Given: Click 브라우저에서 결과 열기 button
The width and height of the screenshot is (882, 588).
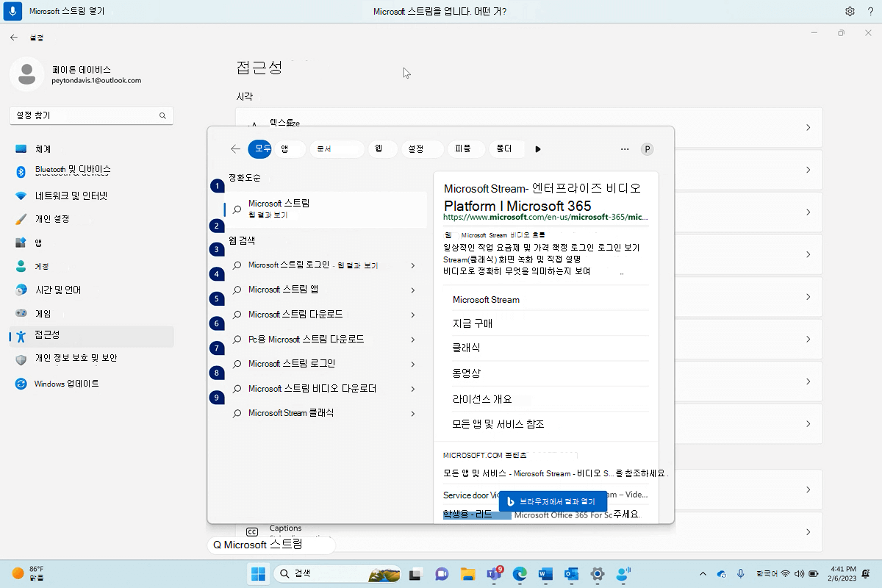Looking at the screenshot, I should coord(553,501).
